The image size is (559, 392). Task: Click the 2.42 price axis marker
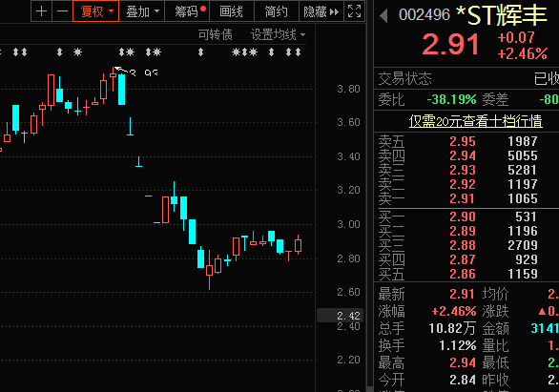point(340,316)
